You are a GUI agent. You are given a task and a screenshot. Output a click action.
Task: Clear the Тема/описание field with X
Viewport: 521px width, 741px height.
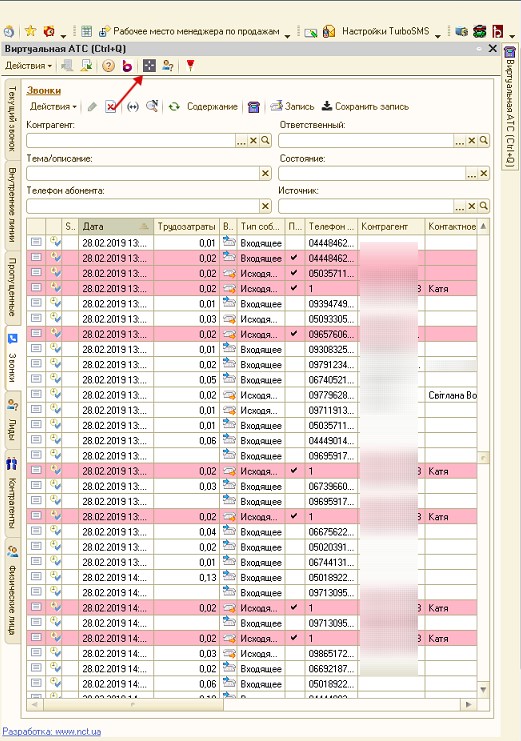pyautogui.click(x=265, y=173)
